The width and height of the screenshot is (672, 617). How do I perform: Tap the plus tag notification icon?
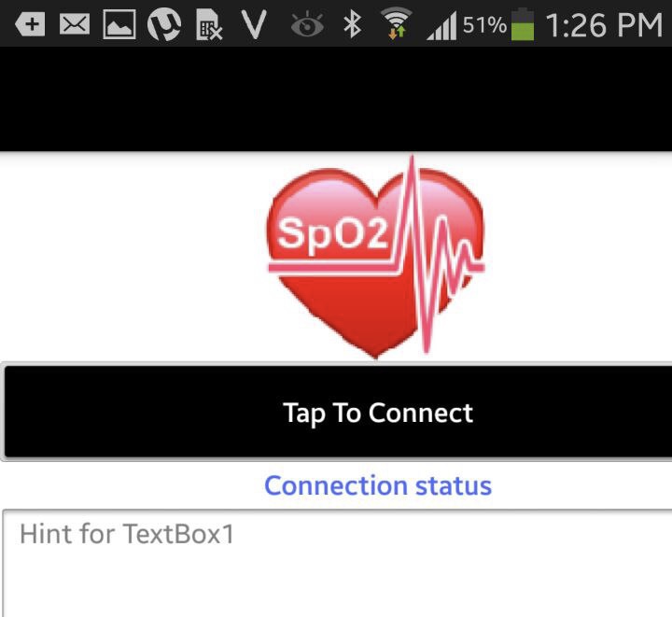[30, 24]
